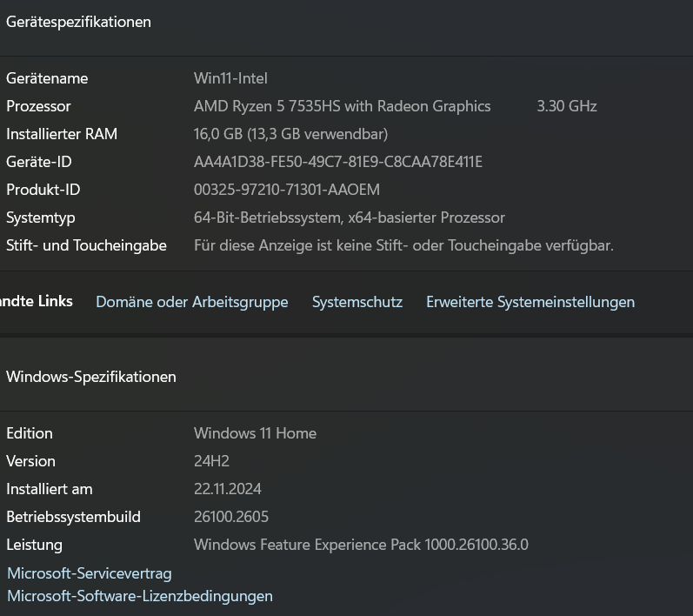The height and width of the screenshot is (616, 693).
Task: Click the Geräte-ID label
Action: click(38, 162)
